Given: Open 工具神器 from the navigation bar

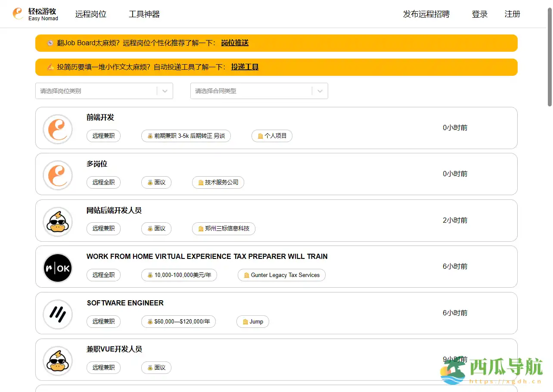Looking at the screenshot, I should 144,14.
